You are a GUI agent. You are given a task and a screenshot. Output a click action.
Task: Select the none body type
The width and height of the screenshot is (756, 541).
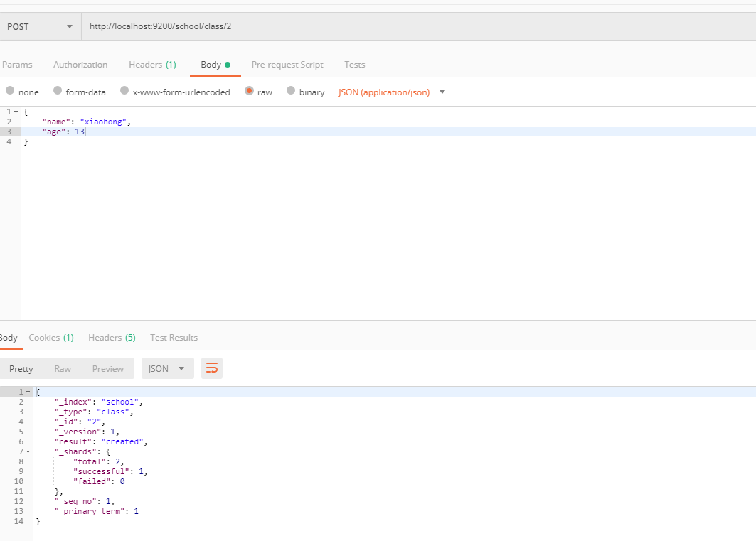(x=10, y=90)
